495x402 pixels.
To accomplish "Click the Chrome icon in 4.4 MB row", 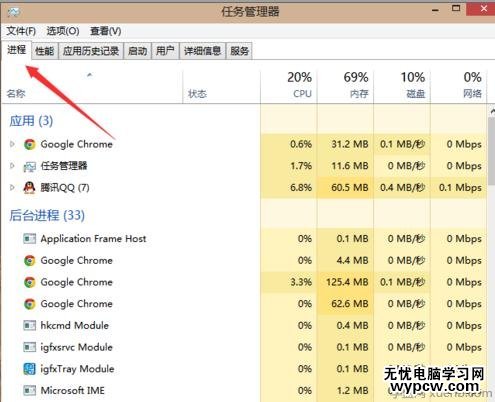I will [x=30, y=260].
